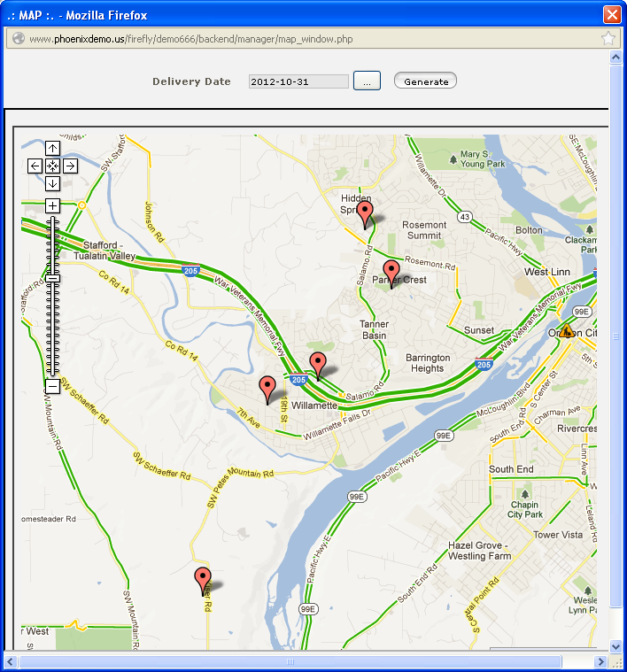Click the 99E shield near Oregon City
The image size is (627, 672).
point(582,312)
